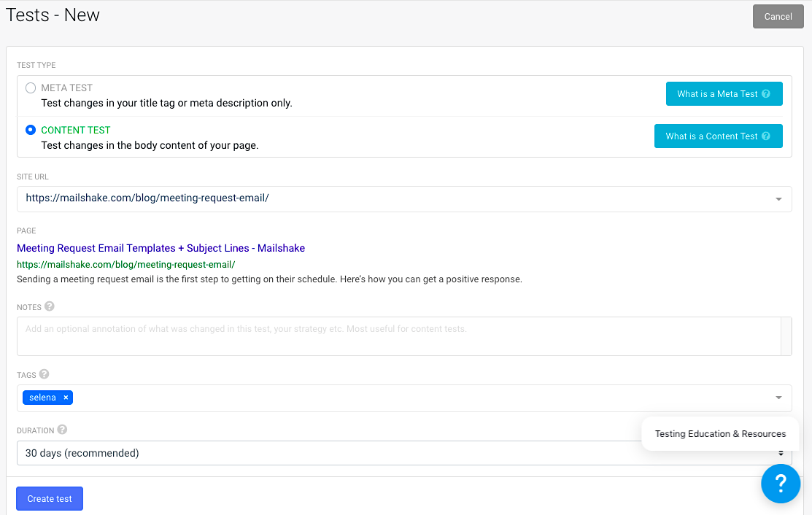Open the Meeting Request Email Templates page title link
812x515 pixels.
(161, 248)
